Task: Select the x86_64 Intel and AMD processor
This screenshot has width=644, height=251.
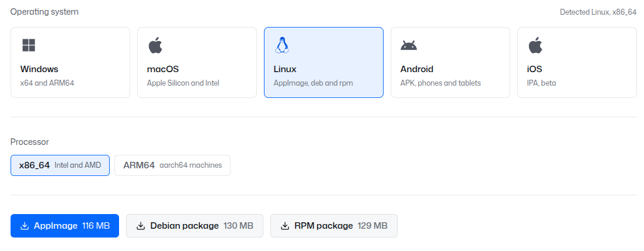Action: tap(60, 165)
